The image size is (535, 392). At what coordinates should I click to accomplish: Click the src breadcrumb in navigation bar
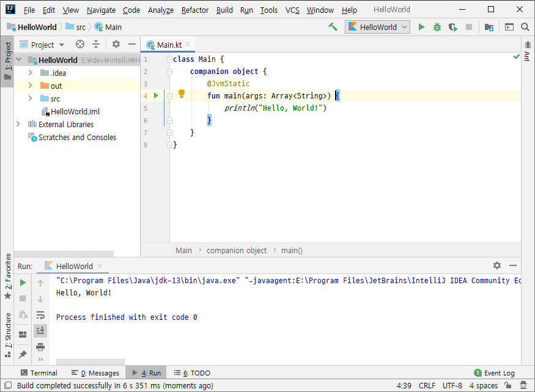coord(76,27)
